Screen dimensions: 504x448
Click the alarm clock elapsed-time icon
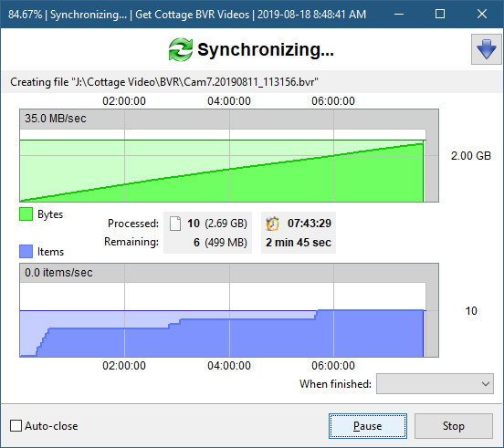pos(273,224)
